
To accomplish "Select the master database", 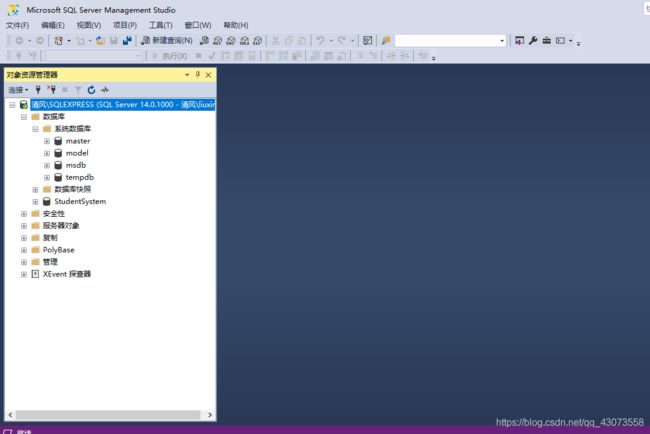I will [78, 141].
